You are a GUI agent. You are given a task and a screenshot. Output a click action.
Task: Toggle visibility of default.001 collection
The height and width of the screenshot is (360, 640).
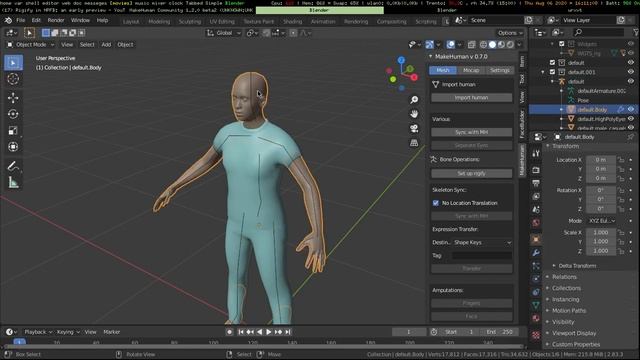(x=631, y=72)
